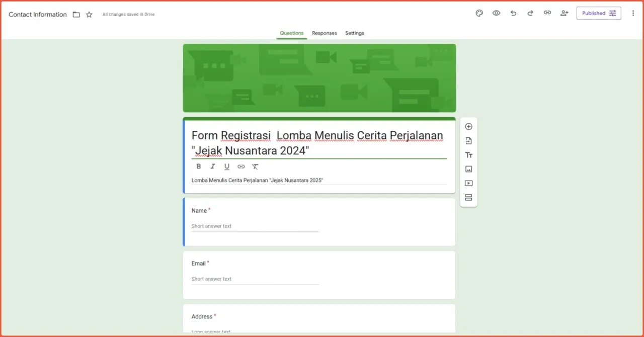This screenshot has width=644, height=337.
Task: Click the Name short answer field
Action: tap(254, 226)
